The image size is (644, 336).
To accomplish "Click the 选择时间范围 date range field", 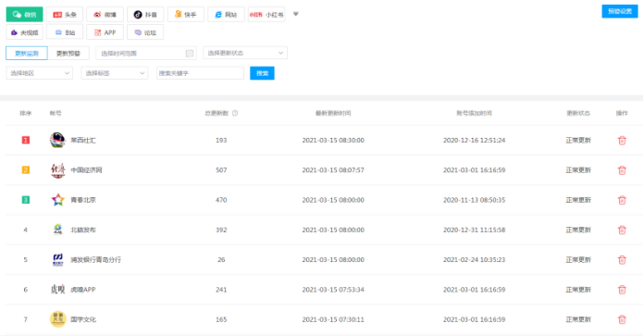I will (146, 54).
